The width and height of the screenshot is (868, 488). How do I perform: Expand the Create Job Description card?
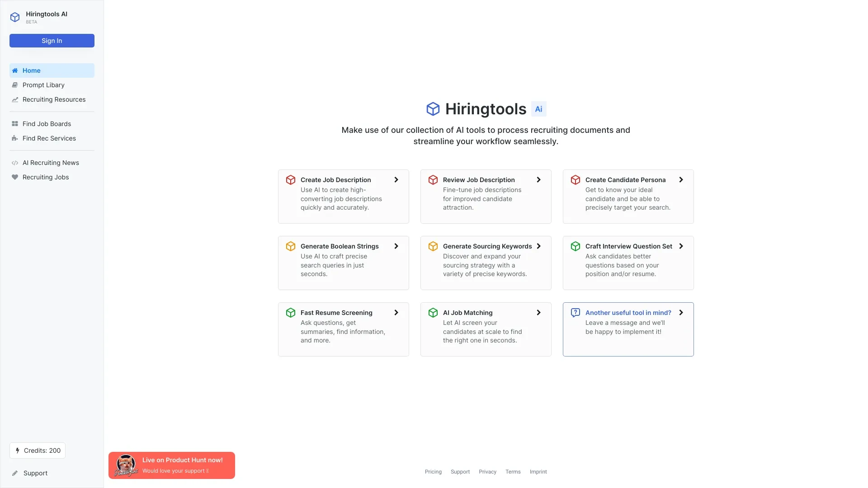[397, 179]
